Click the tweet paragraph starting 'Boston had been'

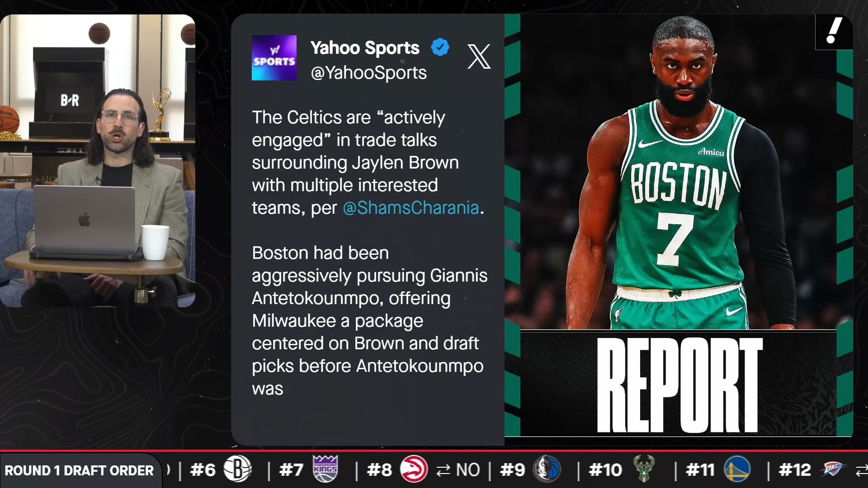[370, 321]
